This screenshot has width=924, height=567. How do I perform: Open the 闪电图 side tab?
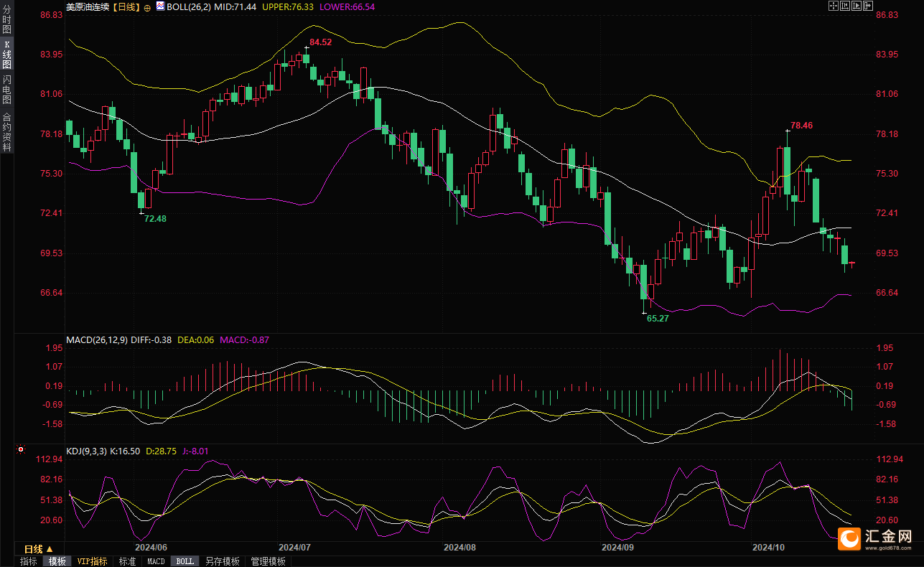(6, 89)
